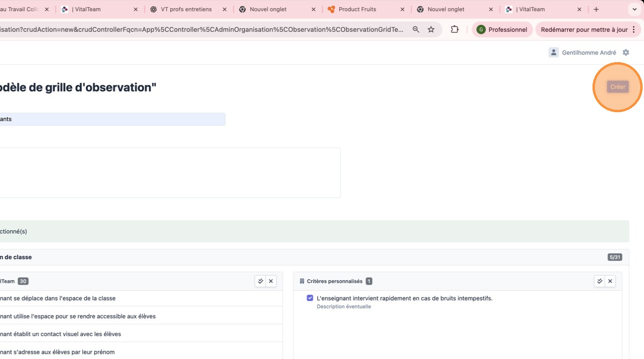This screenshot has height=359, width=644.
Task: Open the settings gear icon
Action: [x=626, y=52]
